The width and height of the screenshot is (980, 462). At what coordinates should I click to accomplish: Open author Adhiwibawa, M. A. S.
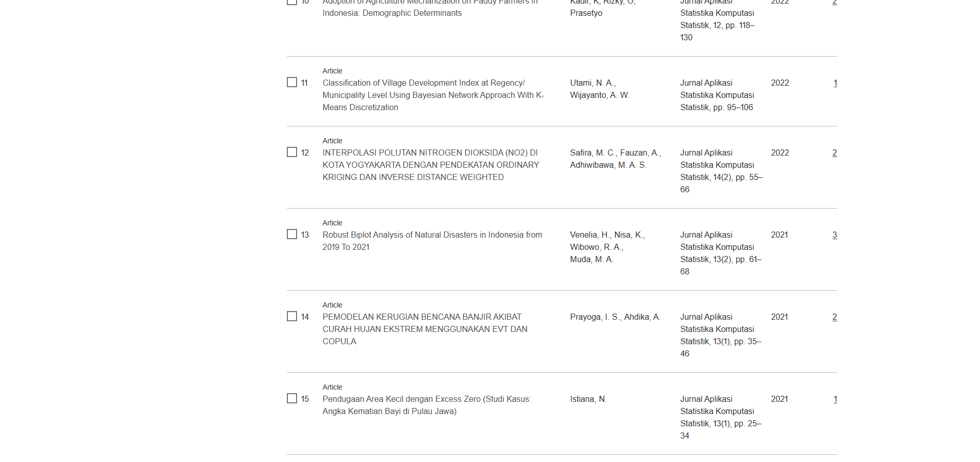click(x=608, y=165)
